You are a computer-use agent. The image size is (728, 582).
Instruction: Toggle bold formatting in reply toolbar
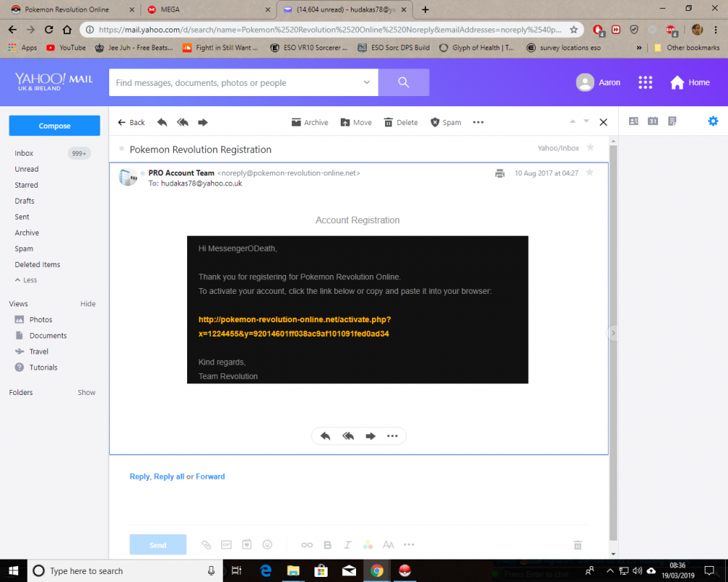click(x=327, y=544)
